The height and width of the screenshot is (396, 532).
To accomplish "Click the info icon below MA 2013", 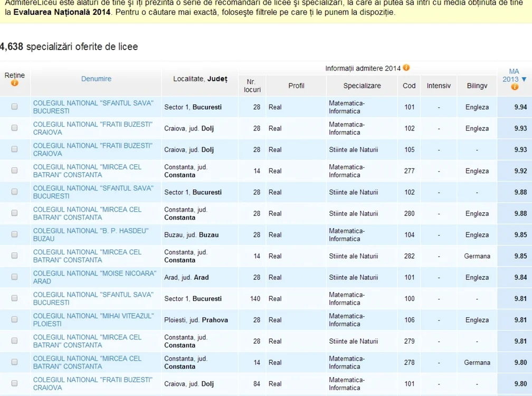I will click(515, 87).
